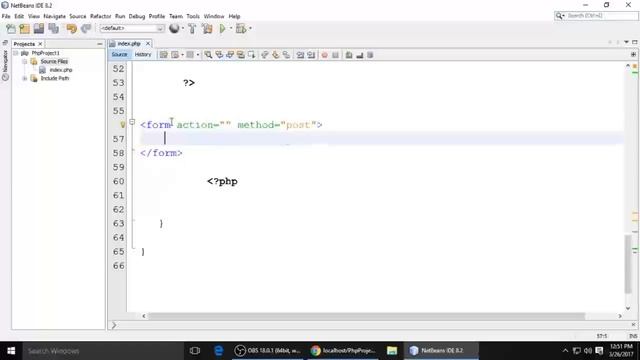Select index.php in the Projects tree

[x=61, y=70]
